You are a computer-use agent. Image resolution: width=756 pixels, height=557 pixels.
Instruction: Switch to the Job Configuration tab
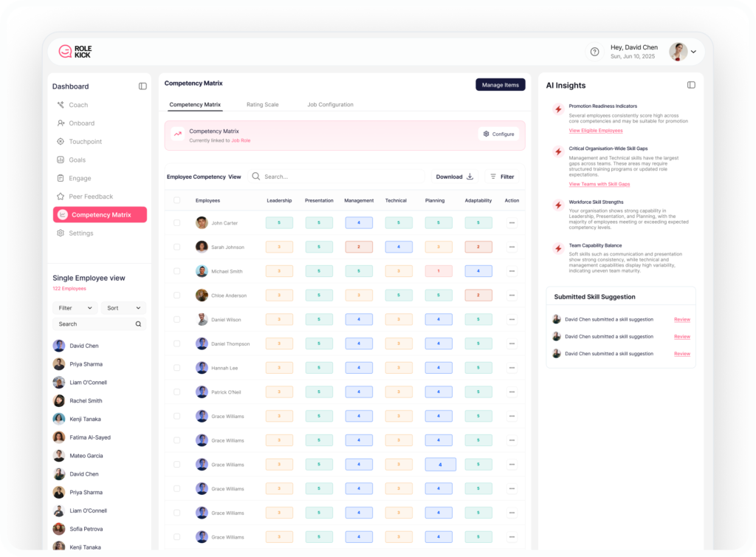click(330, 105)
